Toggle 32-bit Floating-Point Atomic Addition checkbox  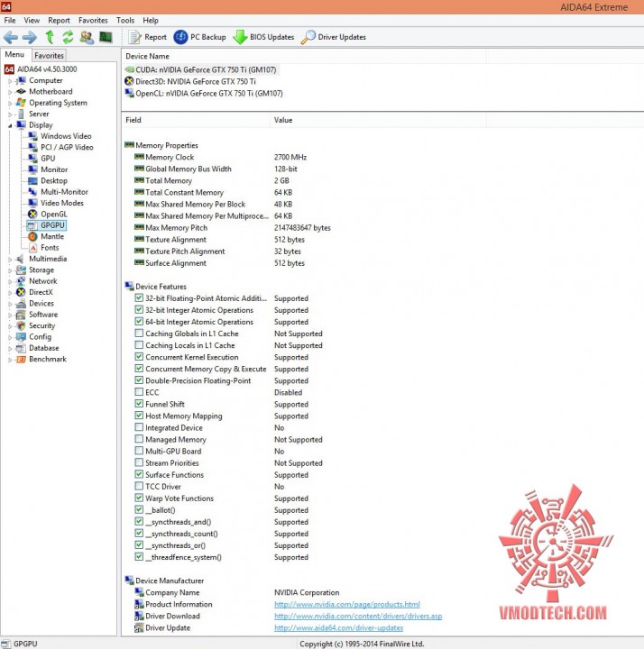pos(139,297)
